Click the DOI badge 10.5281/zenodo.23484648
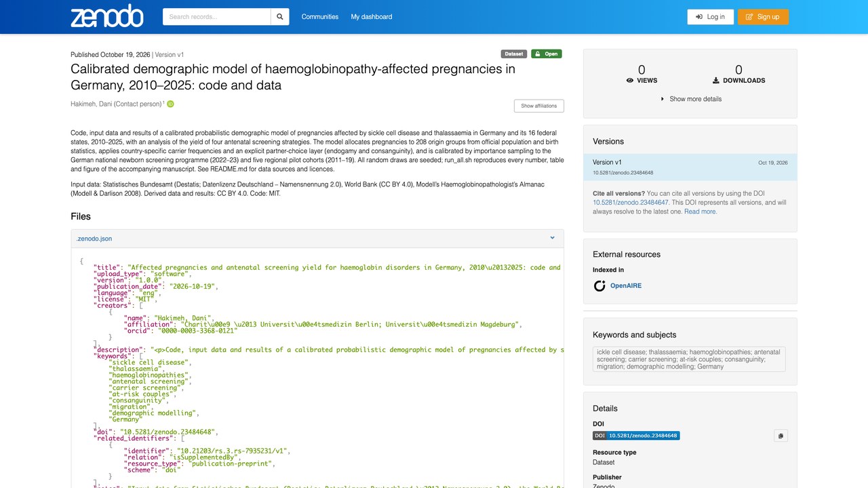 tap(636, 436)
